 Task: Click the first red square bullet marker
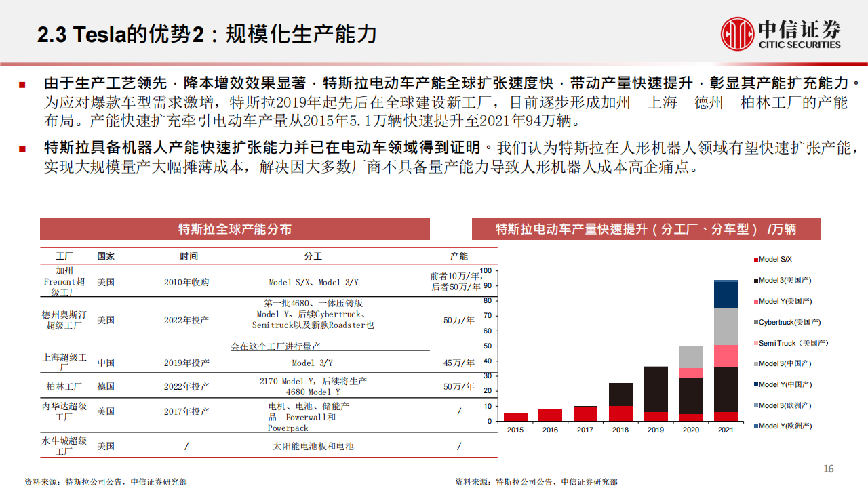pyautogui.click(x=22, y=85)
